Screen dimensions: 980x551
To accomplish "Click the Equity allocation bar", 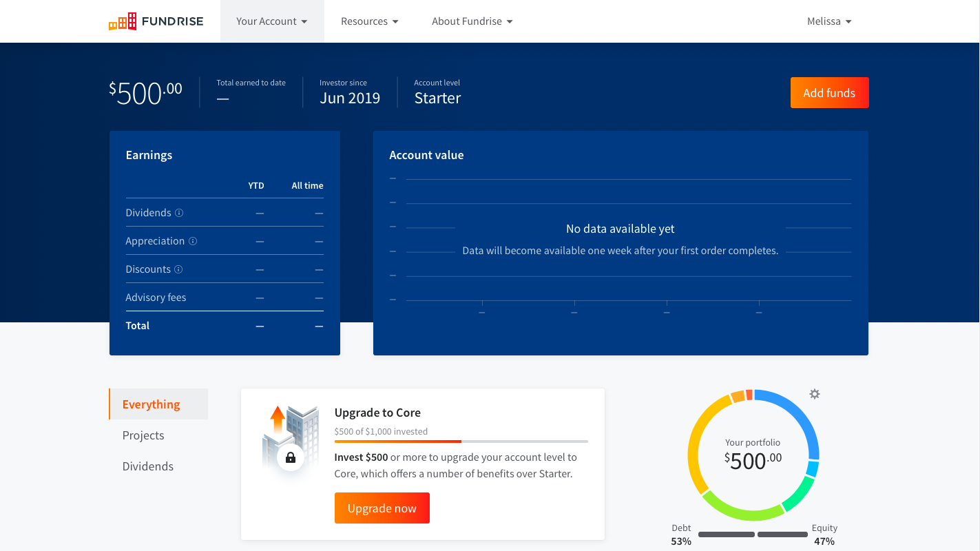I will pos(782,534).
